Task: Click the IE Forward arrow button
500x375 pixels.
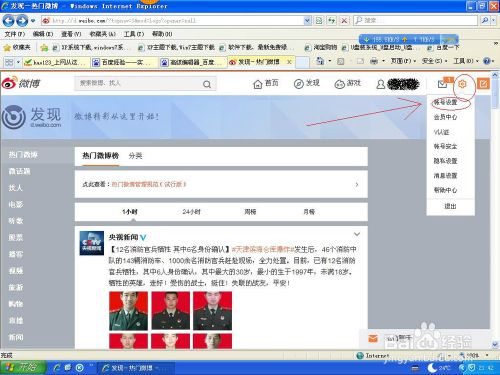Action: (x=22, y=21)
